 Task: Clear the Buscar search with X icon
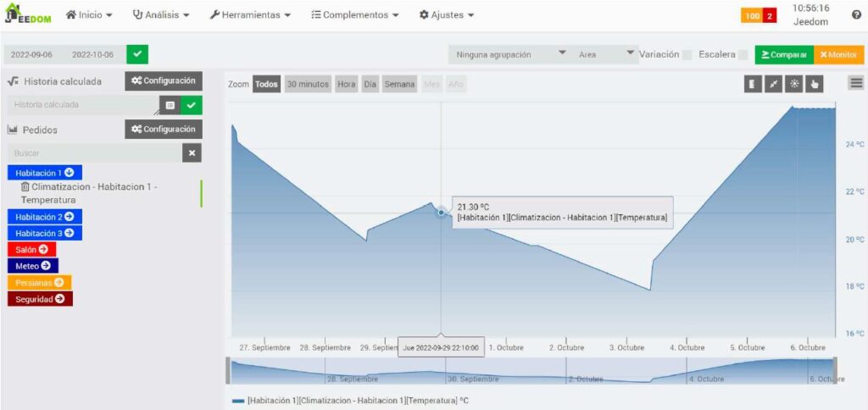tap(192, 152)
